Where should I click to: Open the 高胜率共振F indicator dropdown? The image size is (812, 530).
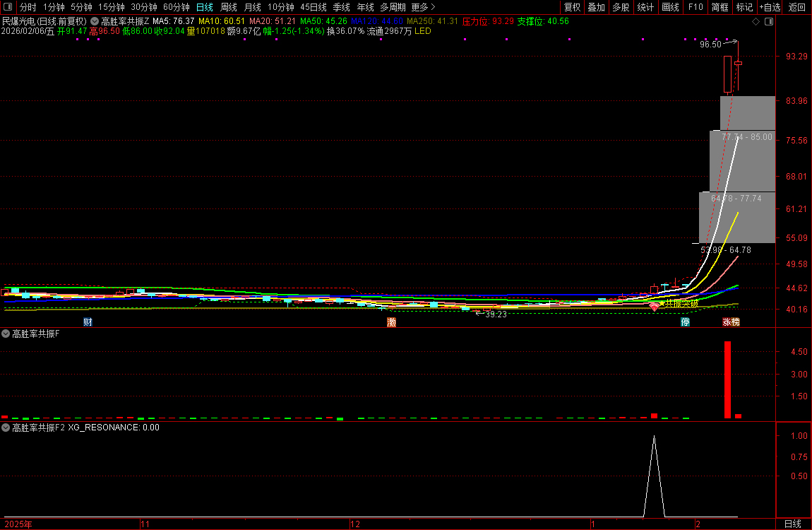coord(6,334)
